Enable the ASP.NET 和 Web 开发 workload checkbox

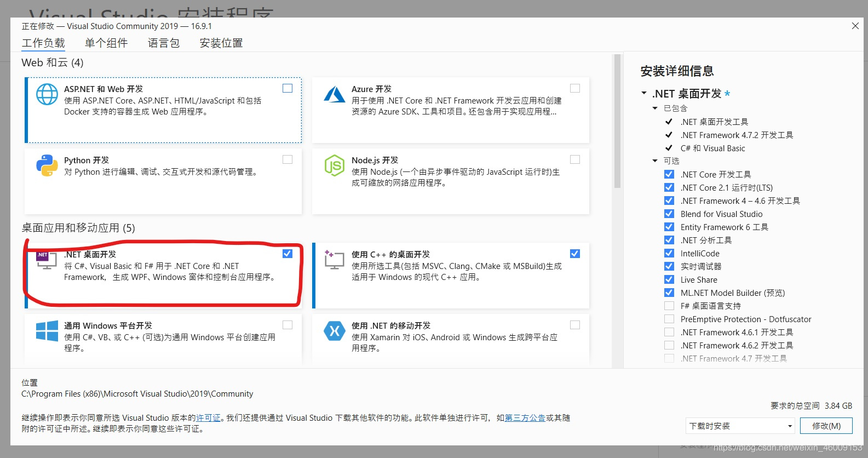(288, 88)
